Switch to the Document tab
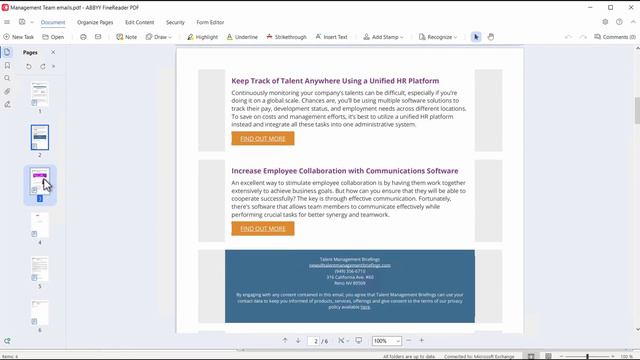The height and width of the screenshot is (360, 640). (53, 22)
